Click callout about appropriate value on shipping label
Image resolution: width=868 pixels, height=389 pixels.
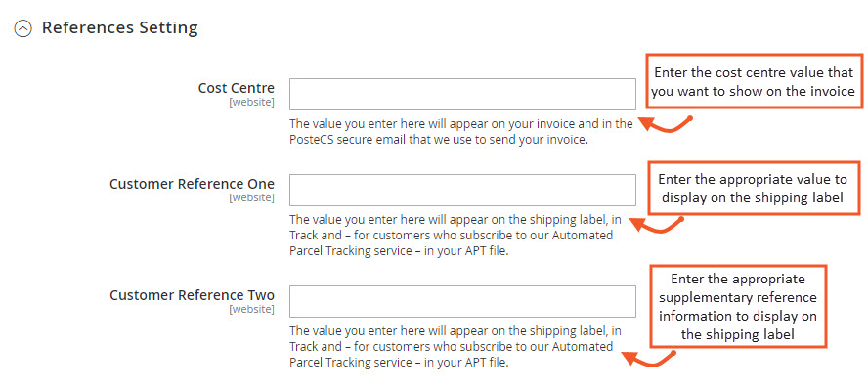pyautogui.click(x=754, y=188)
